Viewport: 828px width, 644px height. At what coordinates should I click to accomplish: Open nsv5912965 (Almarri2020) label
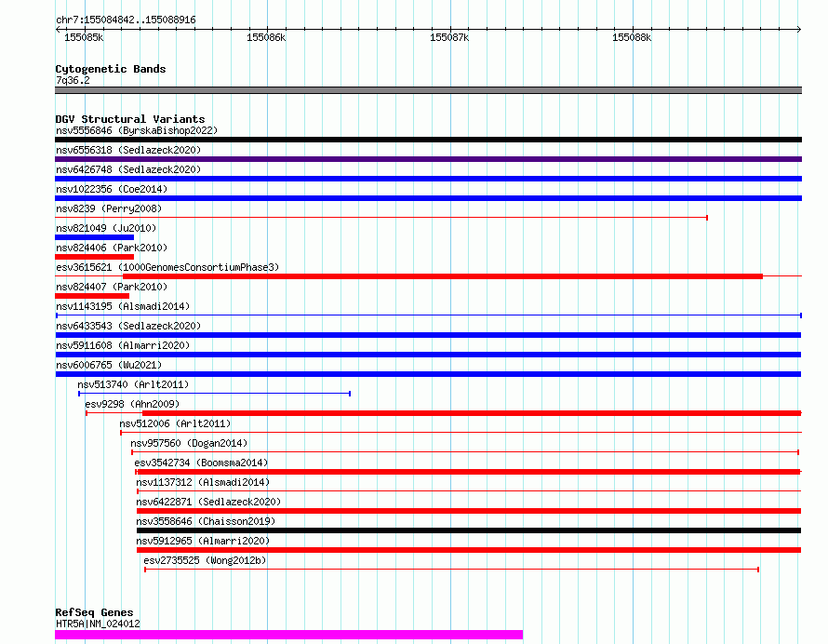(x=203, y=541)
